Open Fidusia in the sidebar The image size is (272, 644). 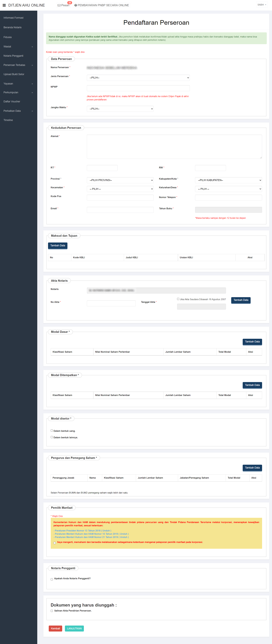click(x=8, y=37)
